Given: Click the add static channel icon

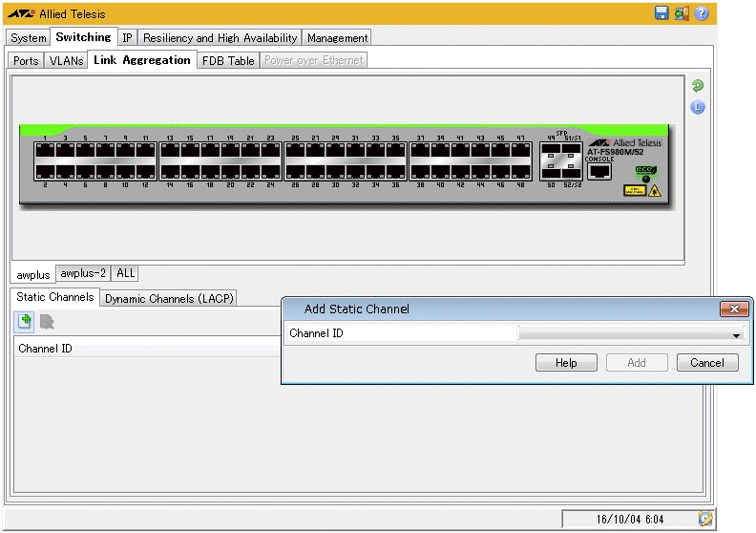Looking at the screenshot, I should (x=26, y=322).
